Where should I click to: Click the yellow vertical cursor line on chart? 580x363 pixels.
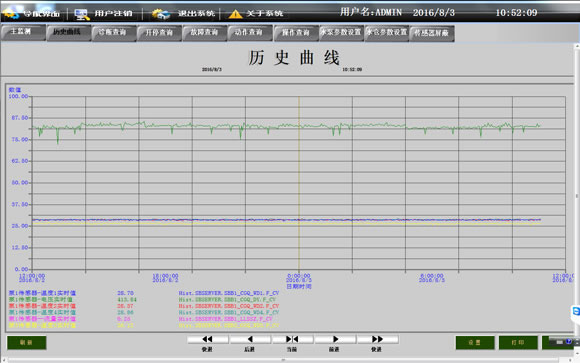pyautogui.click(x=299, y=183)
